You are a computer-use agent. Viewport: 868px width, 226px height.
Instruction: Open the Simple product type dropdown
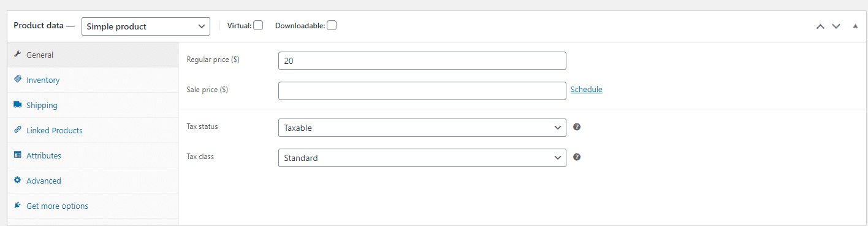146,26
